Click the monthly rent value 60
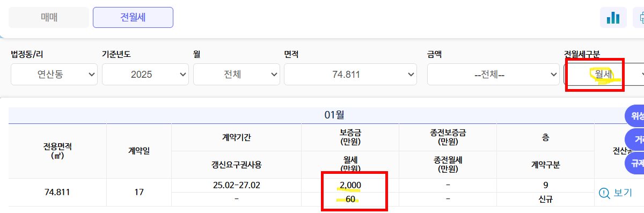This screenshot has height=213, width=644. (350, 200)
